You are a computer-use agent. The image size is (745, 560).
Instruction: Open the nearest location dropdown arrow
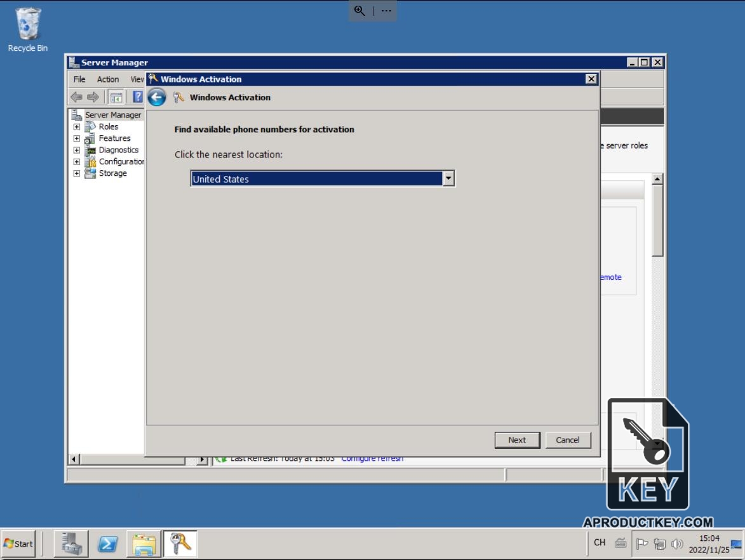pyautogui.click(x=448, y=178)
